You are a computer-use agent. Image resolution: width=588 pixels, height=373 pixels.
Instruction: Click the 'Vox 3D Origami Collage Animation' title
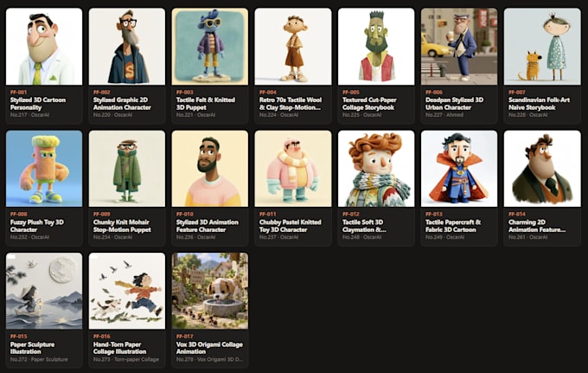click(x=209, y=348)
